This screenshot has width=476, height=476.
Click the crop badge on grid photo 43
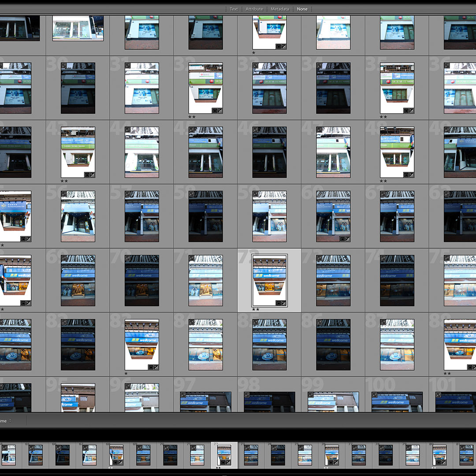point(87,175)
